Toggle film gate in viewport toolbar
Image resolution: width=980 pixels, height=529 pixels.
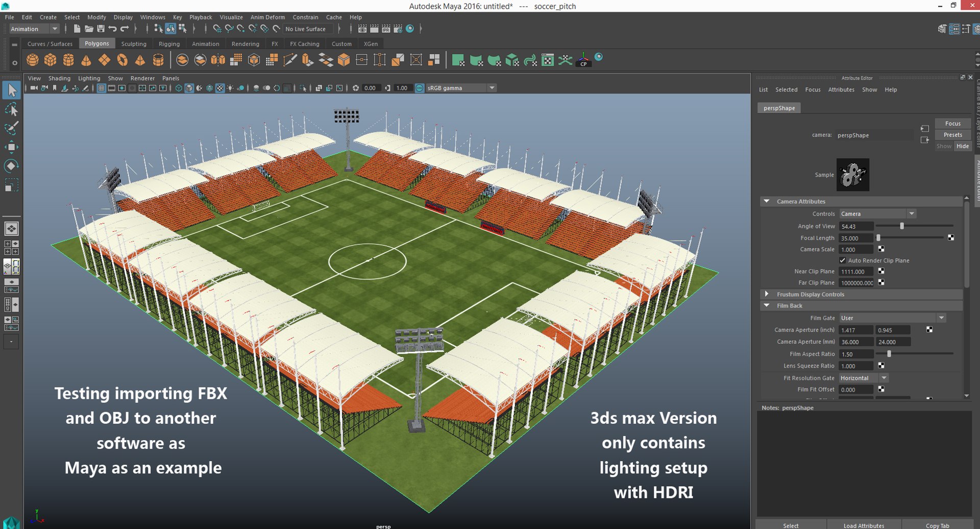tap(112, 88)
